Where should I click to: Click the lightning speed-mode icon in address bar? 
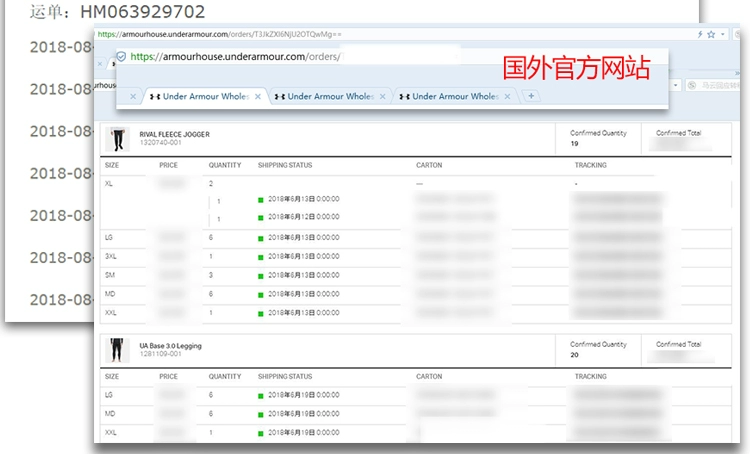tap(700, 34)
